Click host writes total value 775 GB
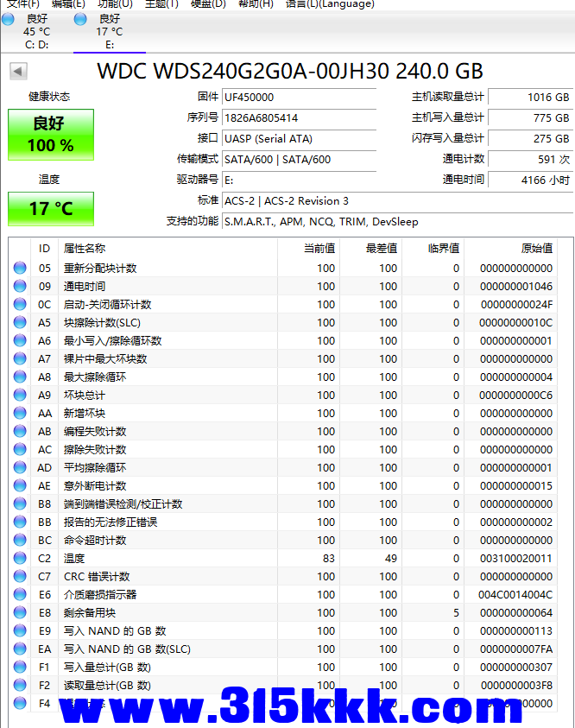Viewport: 575px width, 728px height. [x=530, y=118]
